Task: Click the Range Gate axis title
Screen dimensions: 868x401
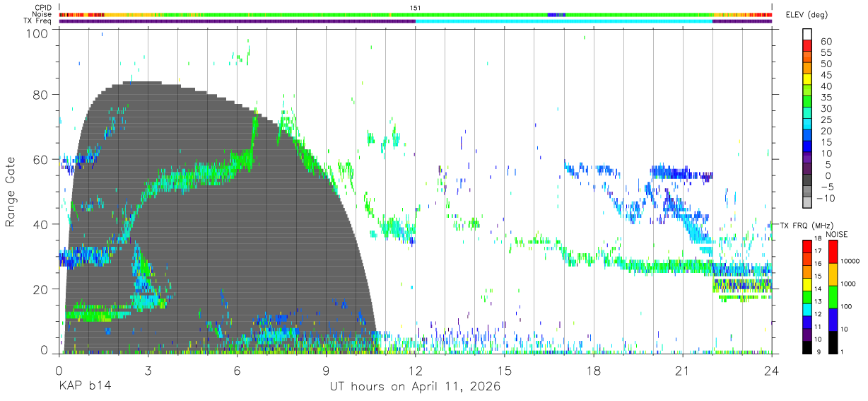Action: [11, 192]
